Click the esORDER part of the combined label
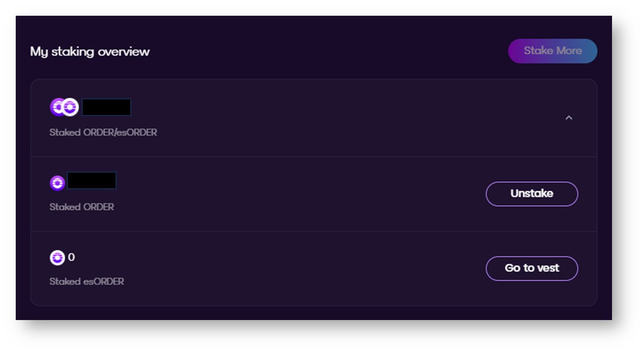This screenshot has width=644, height=352. pyautogui.click(x=138, y=133)
